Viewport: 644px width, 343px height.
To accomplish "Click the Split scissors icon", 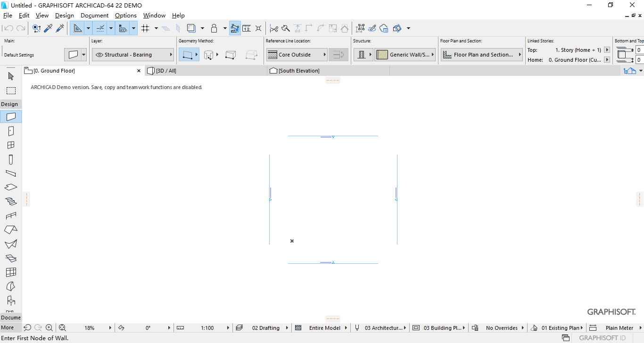I will [273, 28].
